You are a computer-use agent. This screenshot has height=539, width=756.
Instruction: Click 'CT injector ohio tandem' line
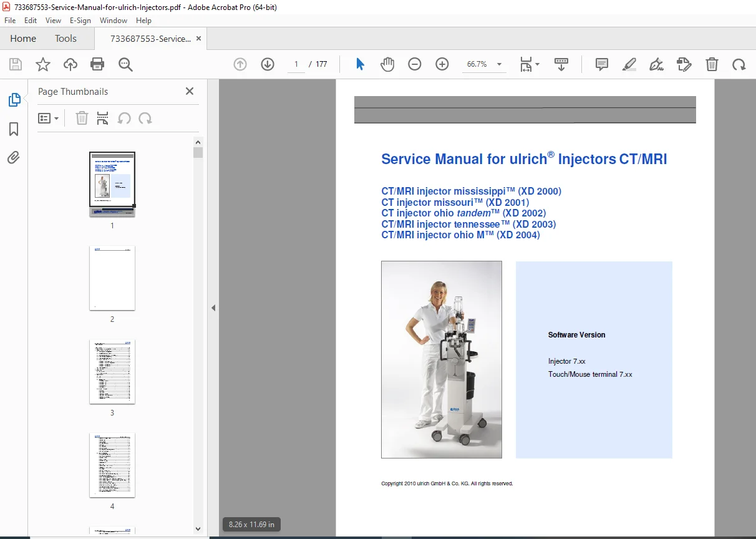click(463, 213)
